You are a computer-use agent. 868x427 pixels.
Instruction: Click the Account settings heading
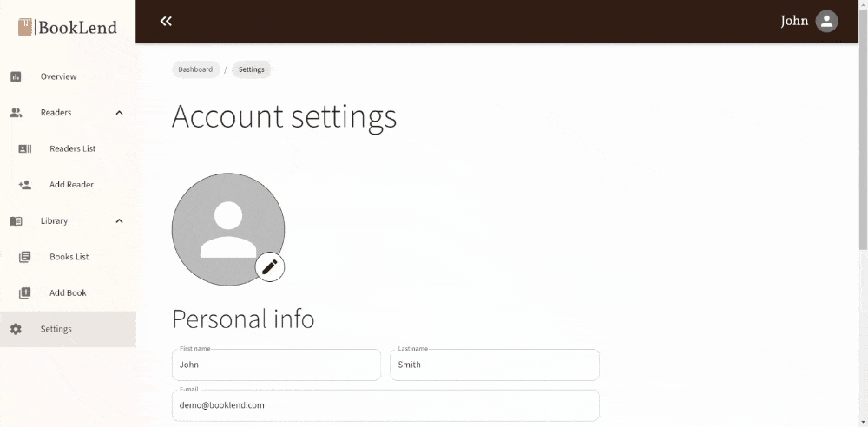coord(284,117)
